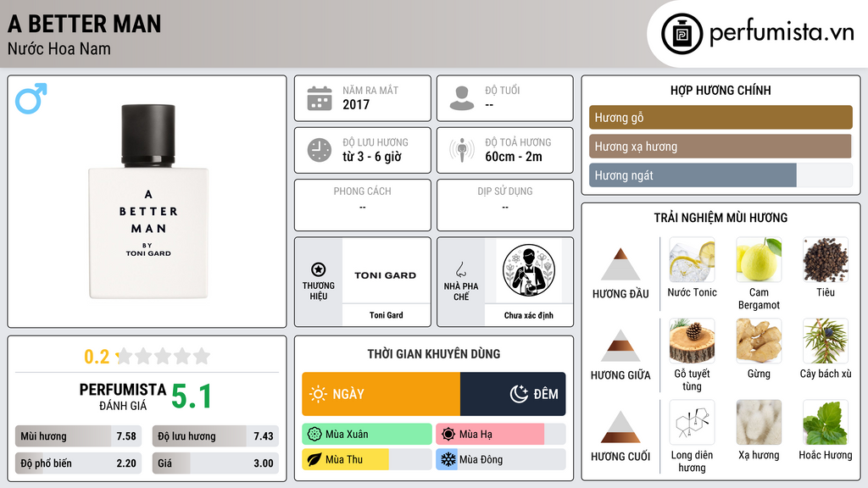Click the Mùa Hạ season bar

[501, 435]
